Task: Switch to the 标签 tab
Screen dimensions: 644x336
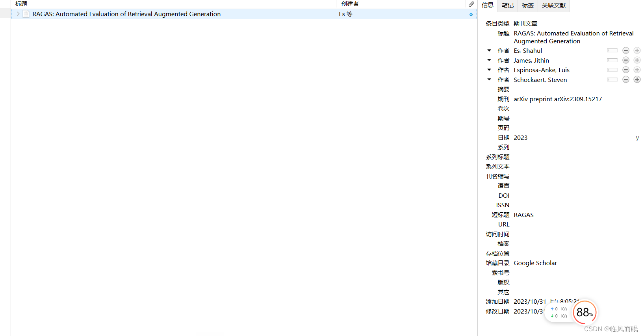Action: pos(528,6)
